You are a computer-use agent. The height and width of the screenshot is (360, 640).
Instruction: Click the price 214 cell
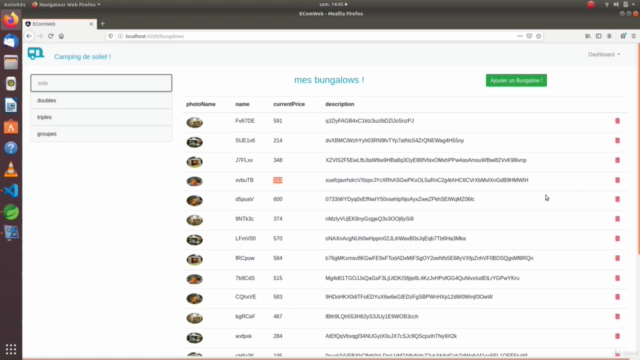278,140
